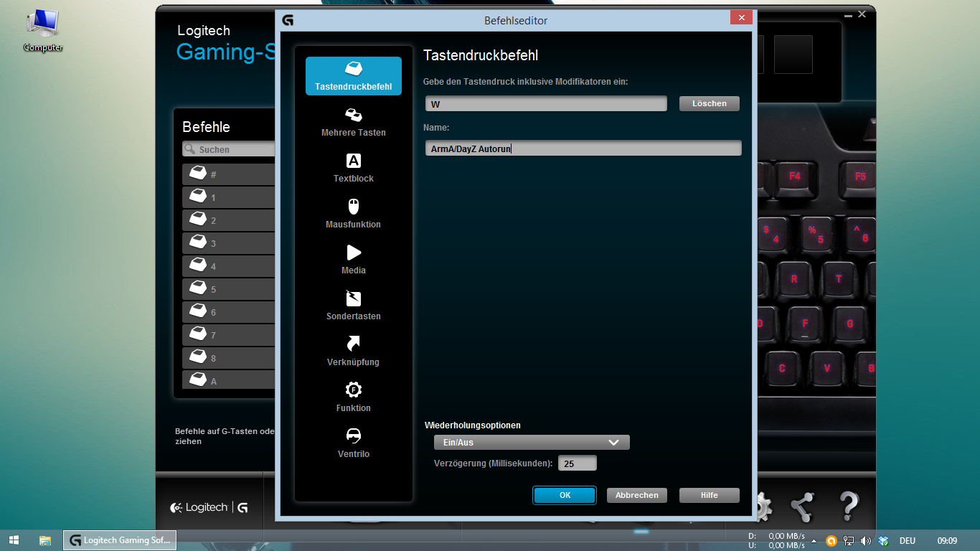Select the Media command type
The height and width of the screenshot is (551, 980).
[354, 260]
